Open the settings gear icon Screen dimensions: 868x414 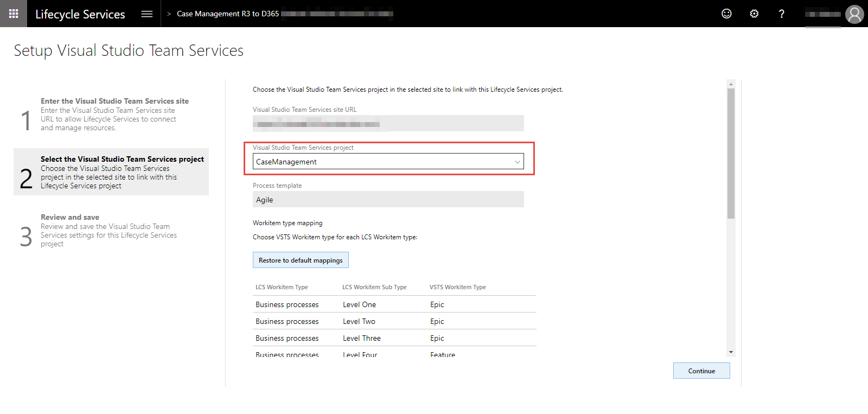[754, 14]
